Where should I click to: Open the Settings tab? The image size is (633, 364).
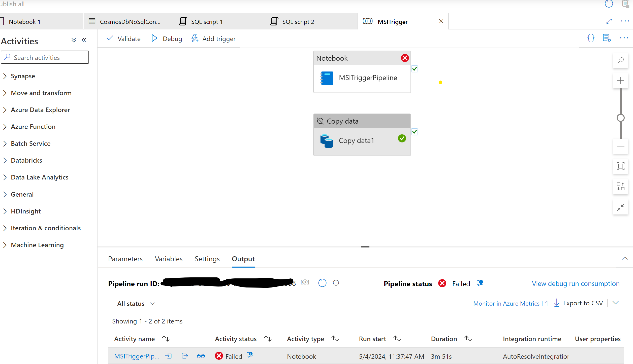click(207, 259)
